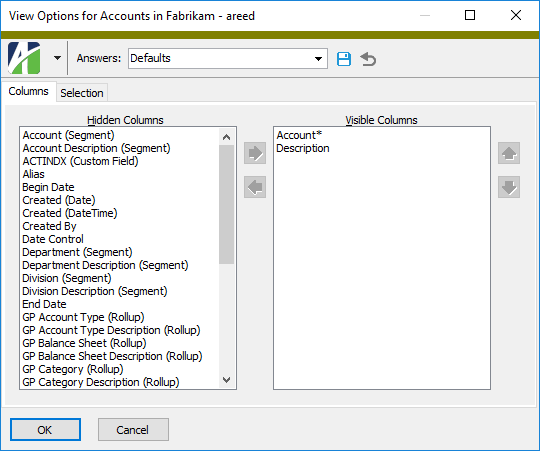Move visible column up with up arrow
Image resolution: width=540 pixels, height=451 pixels.
point(509,153)
